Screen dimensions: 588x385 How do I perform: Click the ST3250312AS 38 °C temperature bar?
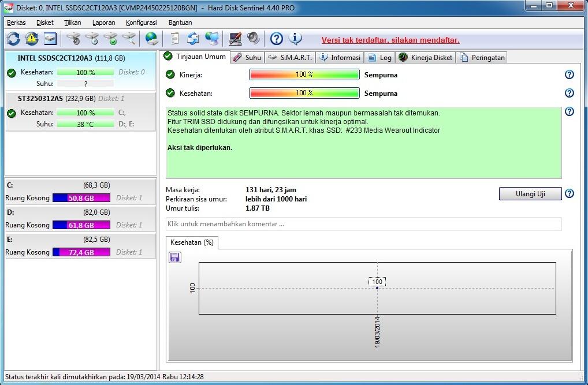85,124
